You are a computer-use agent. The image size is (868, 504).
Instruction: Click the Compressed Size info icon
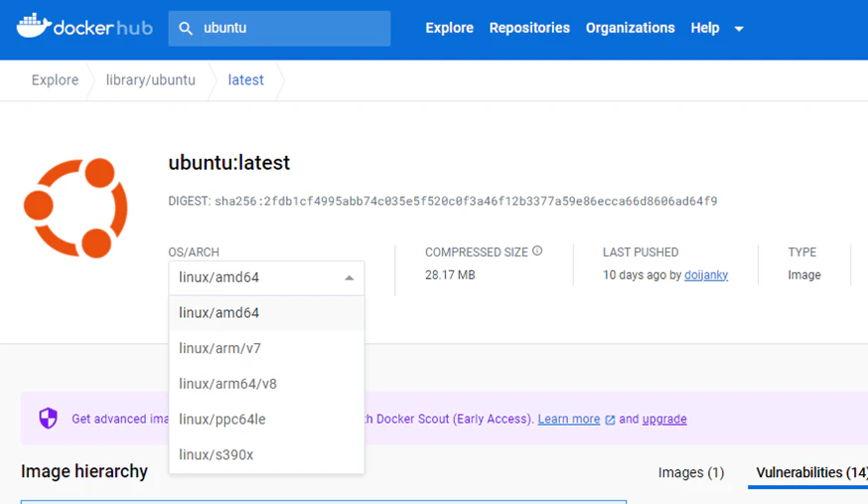coord(537,251)
